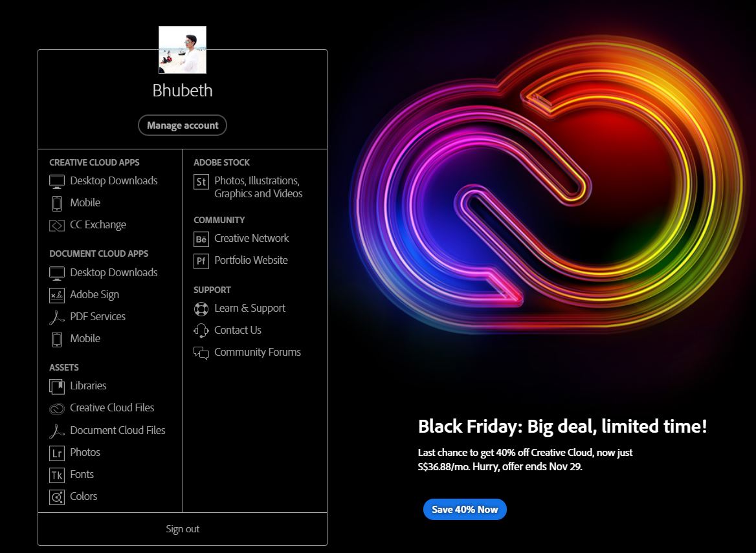Open the Photos link

pyautogui.click(x=85, y=452)
